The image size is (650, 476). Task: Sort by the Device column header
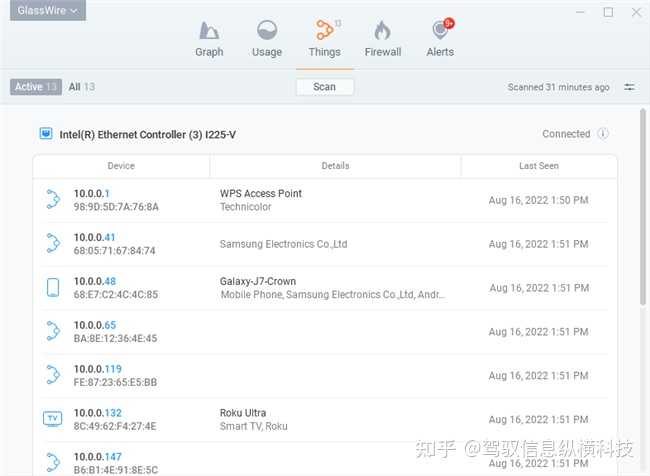[121, 166]
